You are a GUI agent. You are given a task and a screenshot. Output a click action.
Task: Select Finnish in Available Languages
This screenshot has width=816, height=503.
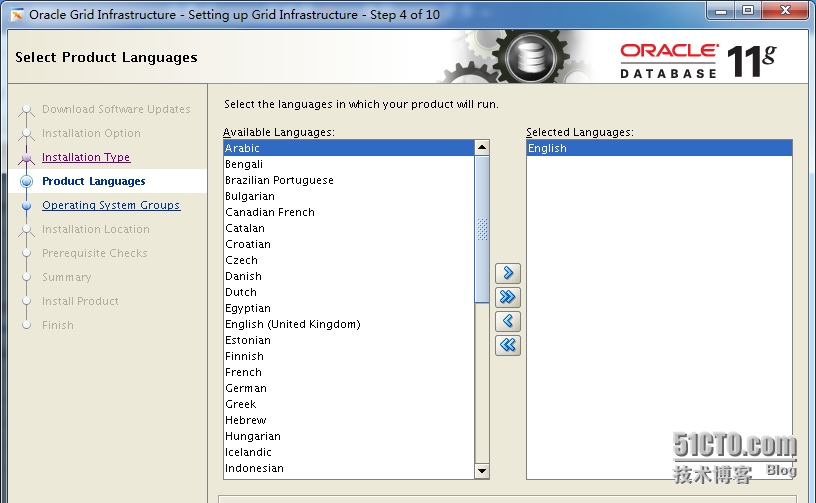click(x=349, y=356)
